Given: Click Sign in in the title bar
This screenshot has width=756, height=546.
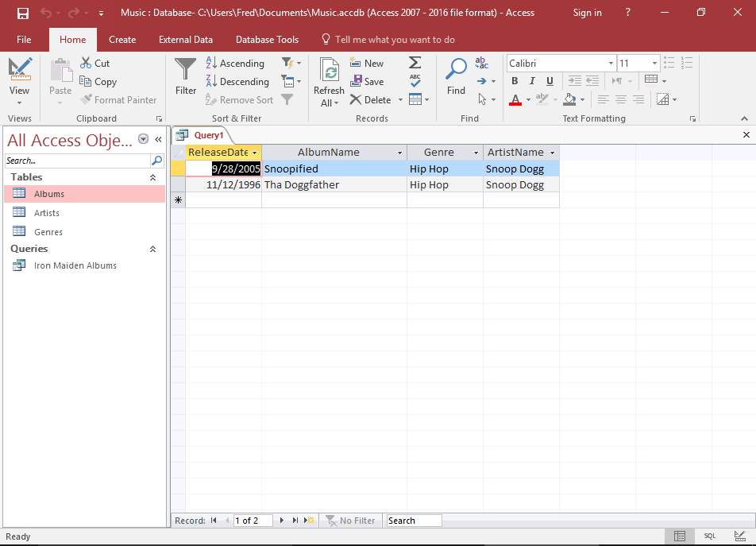Looking at the screenshot, I should [x=588, y=13].
